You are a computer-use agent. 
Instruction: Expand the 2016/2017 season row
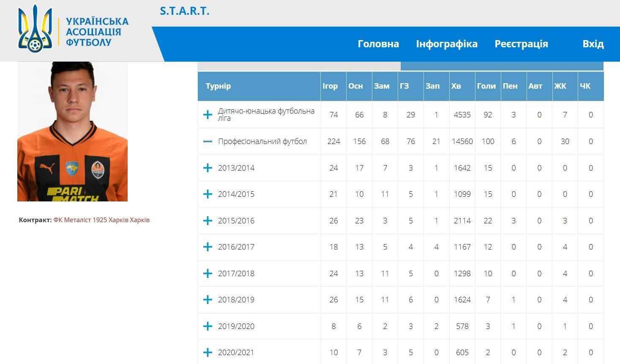[208, 247]
